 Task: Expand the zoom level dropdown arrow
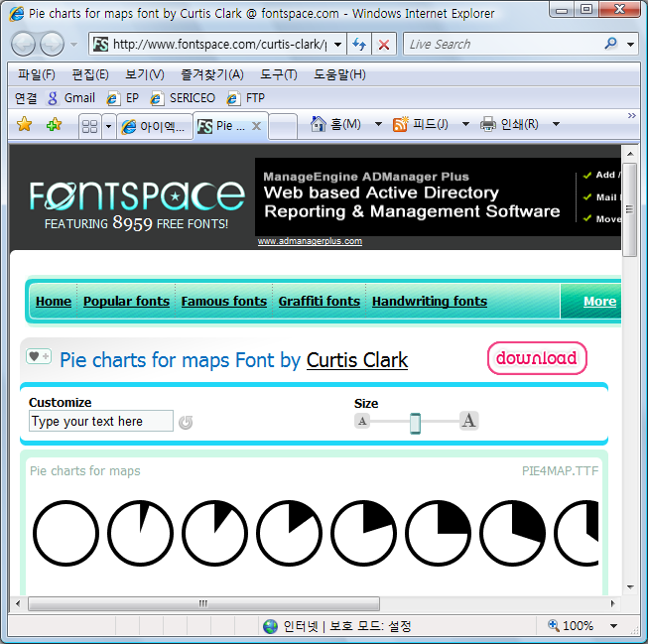click(613, 626)
